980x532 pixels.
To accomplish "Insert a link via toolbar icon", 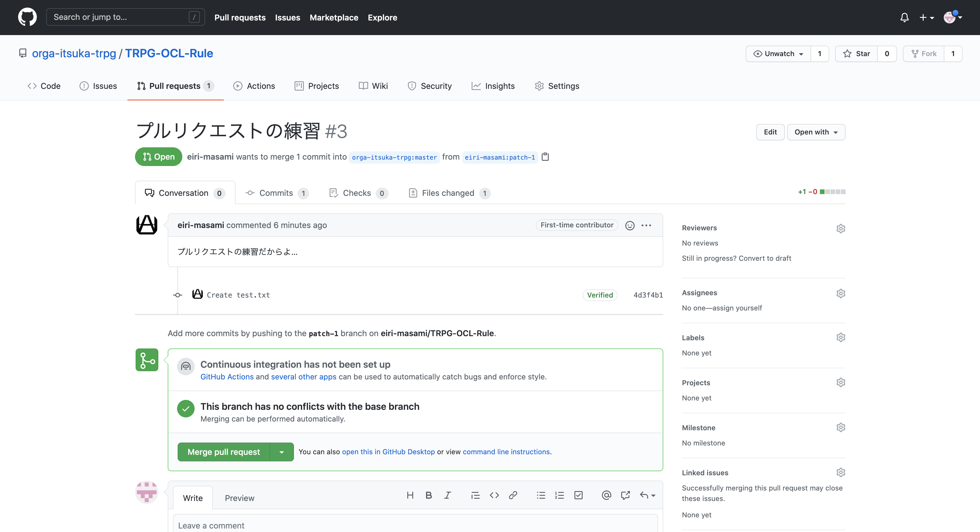I will [x=513, y=495].
